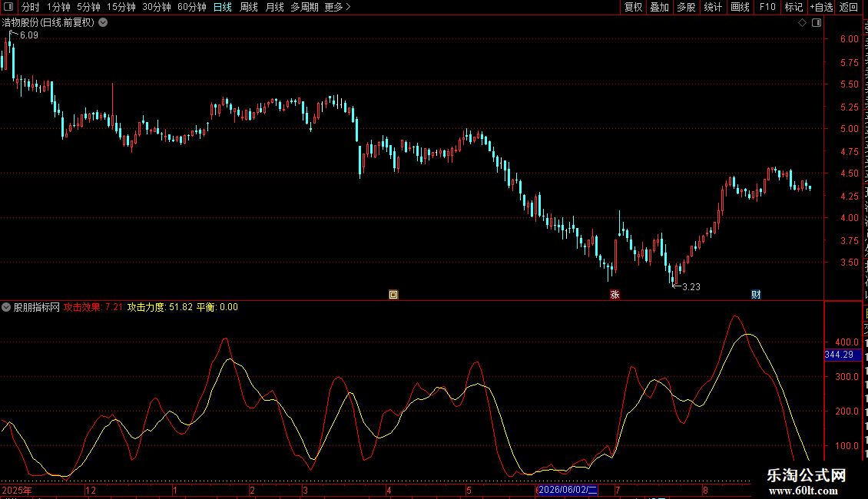The image size is (868, 499).
Task: Switch to the 分时 tab
Action: point(31,7)
